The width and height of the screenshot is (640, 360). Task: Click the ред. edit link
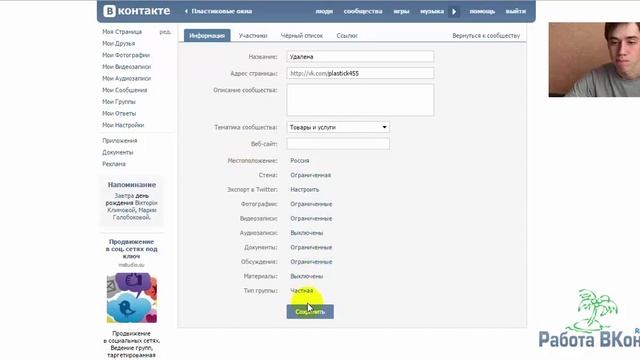tap(165, 31)
